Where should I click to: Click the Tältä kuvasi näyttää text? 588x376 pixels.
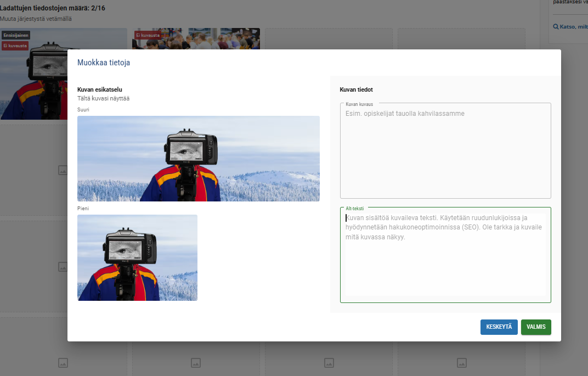[104, 98]
